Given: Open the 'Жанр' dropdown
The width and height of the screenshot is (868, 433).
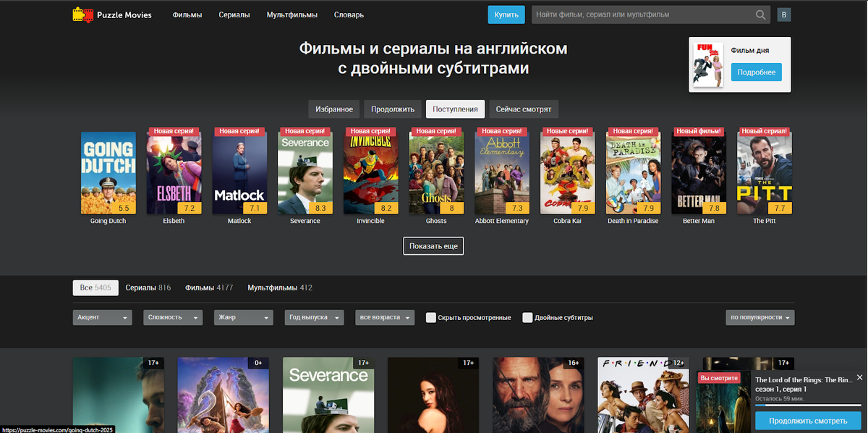Looking at the screenshot, I should click(x=244, y=317).
